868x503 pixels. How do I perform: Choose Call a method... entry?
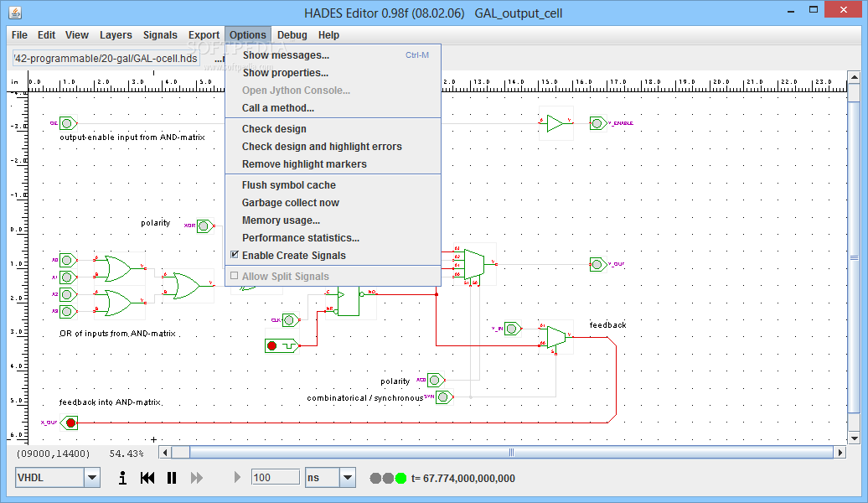tap(333, 108)
